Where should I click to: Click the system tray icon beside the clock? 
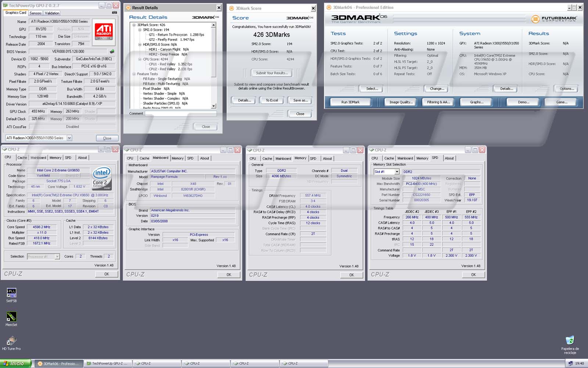tap(570, 363)
